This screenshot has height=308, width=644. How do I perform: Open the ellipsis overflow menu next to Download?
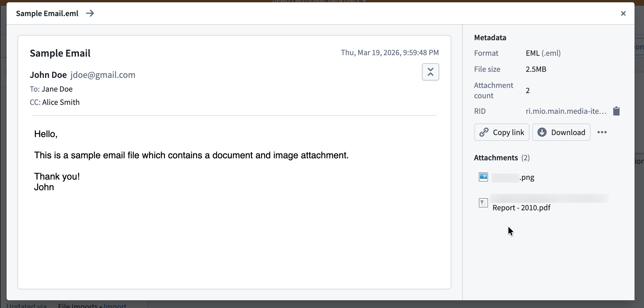coord(602,132)
